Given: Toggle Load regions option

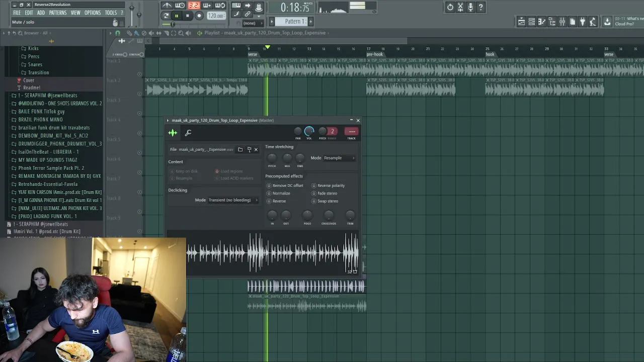Looking at the screenshot, I should 229,171.
